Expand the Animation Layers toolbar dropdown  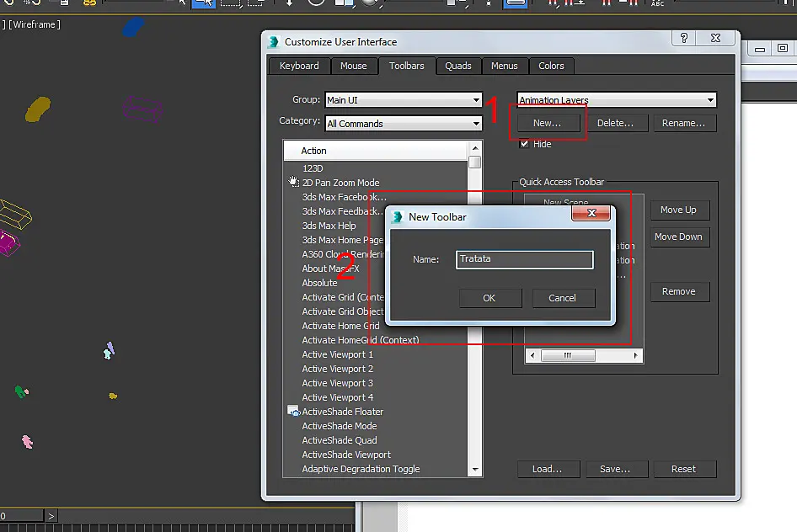point(617,100)
